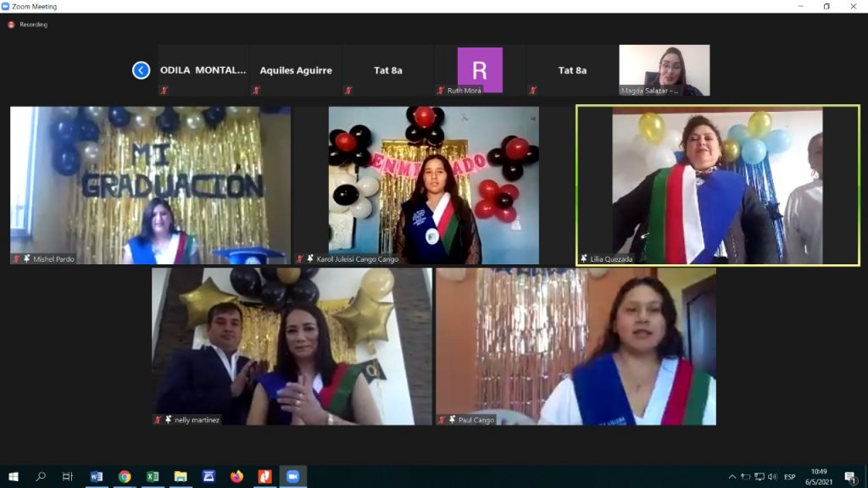Open Google Chrome from the taskbar
The image size is (868, 488).
click(125, 475)
